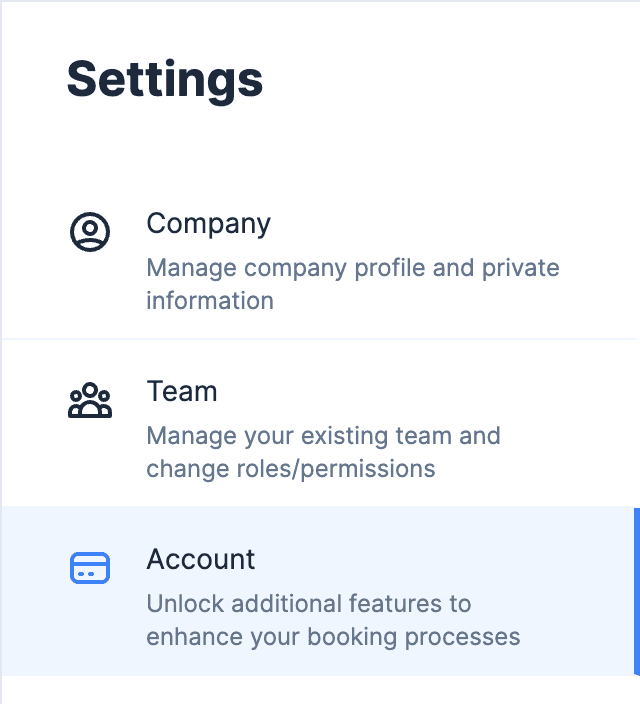Click the Team title label
This screenshot has height=704, width=640.
[x=182, y=391]
